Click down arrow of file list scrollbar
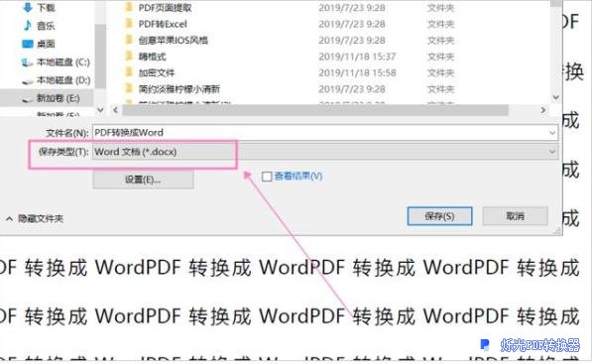This screenshot has width=592, height=364. 555,97
